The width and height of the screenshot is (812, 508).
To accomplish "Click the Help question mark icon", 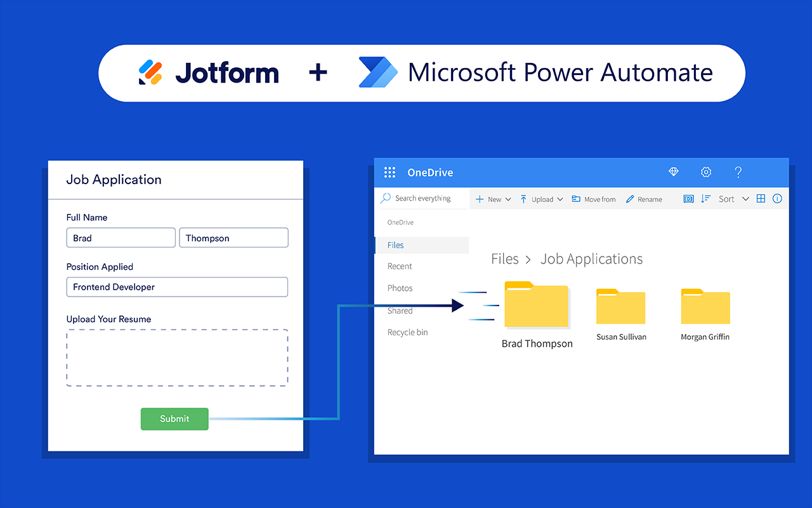I will click(x=738, y=172).
